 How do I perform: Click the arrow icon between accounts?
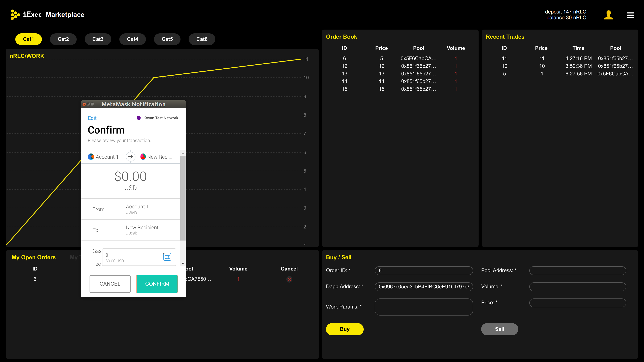(130, 157)
